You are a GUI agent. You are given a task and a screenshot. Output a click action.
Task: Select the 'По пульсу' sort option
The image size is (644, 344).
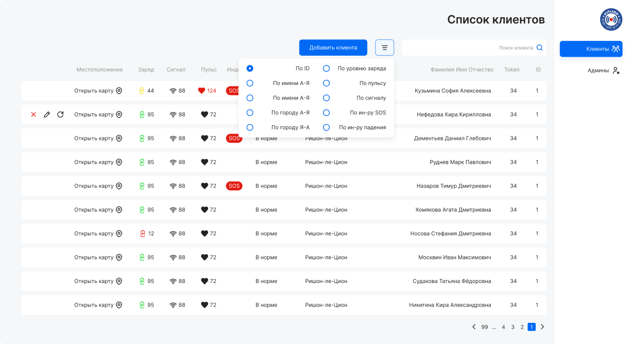tap(326, 83)
